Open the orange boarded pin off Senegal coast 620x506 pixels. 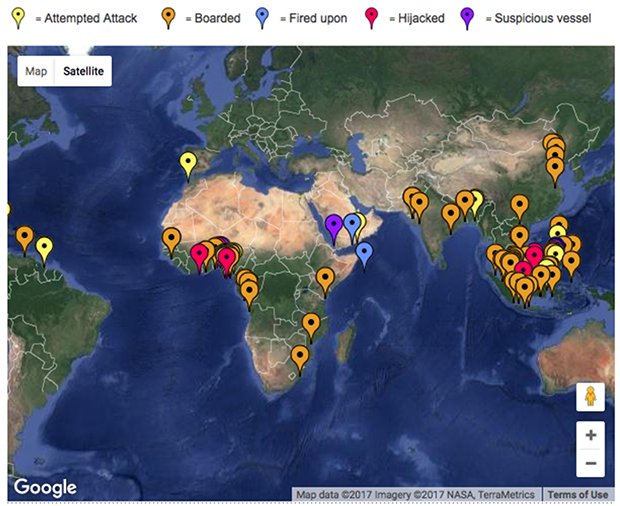pos(171,241)
